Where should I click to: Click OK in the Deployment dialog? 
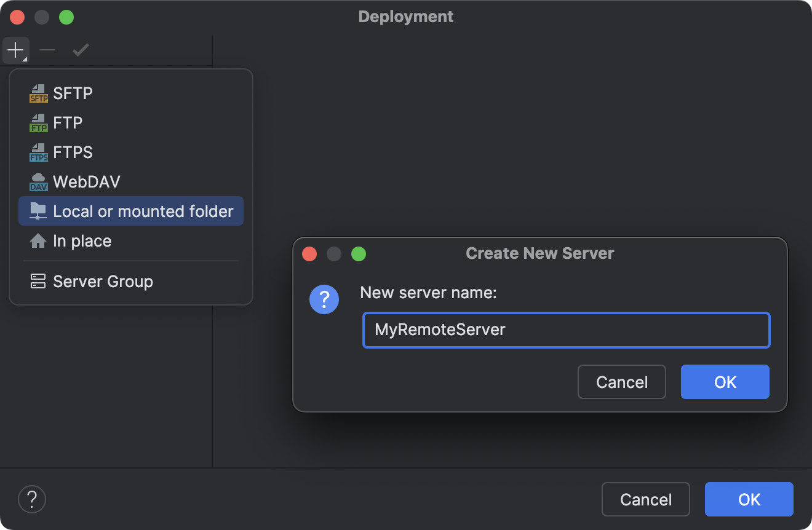point(749,499)
